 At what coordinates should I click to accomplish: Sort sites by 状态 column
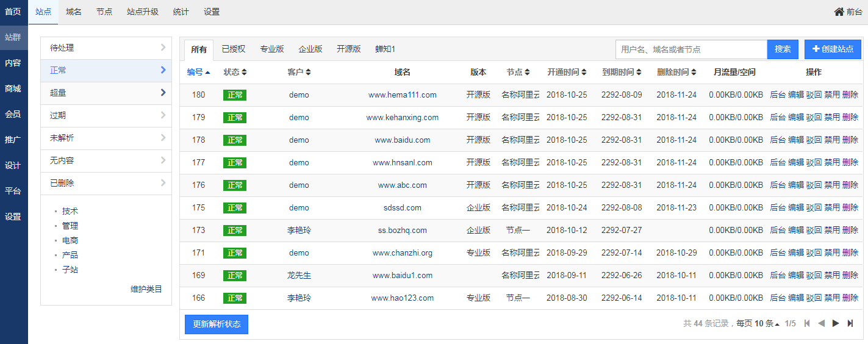pos(235,72)
